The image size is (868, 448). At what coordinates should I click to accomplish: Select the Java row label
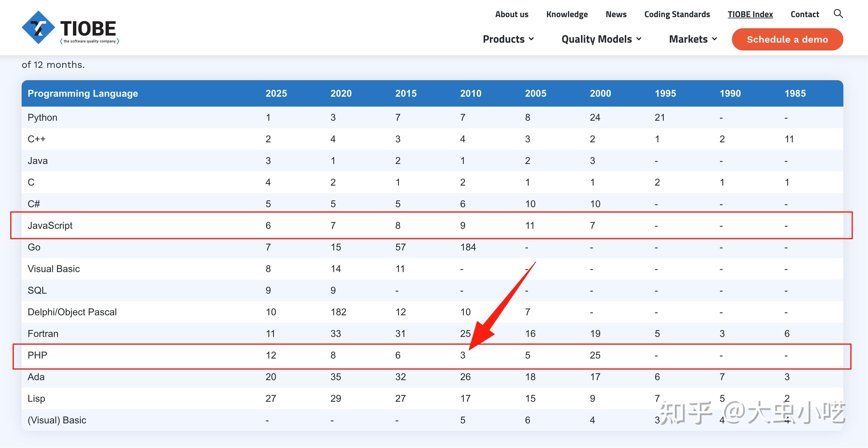tap(38, 161)
